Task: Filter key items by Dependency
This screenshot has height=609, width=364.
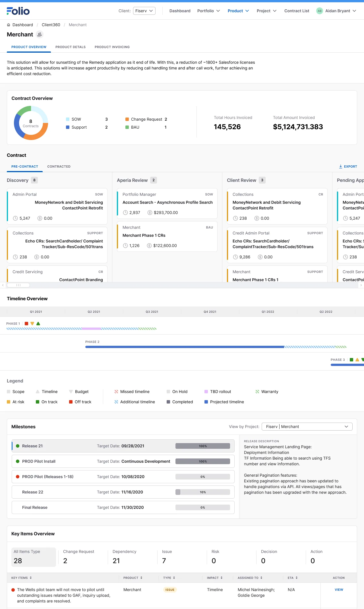Action: click(133, 557)
